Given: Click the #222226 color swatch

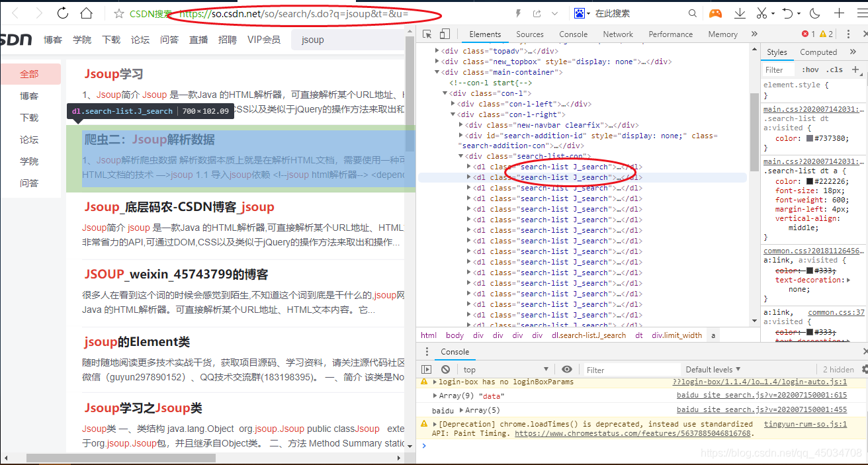Looking at the screenshot, I should (808, 181).
